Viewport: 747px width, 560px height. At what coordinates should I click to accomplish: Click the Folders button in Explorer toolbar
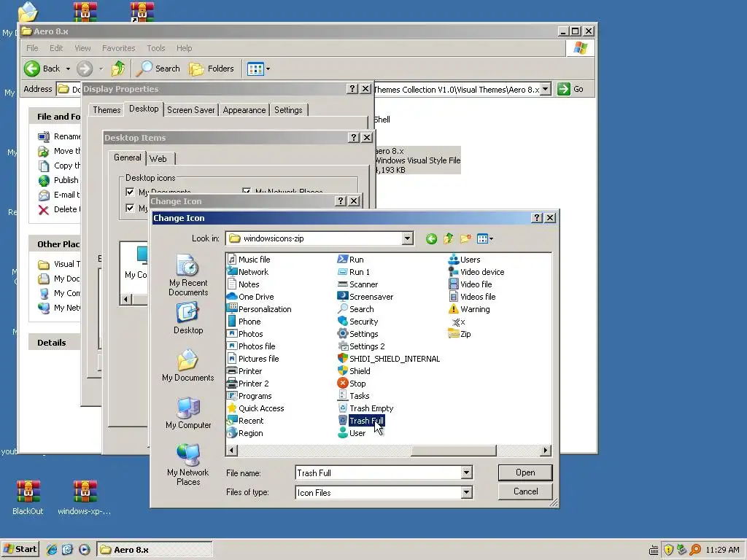[x=212, y=69]
